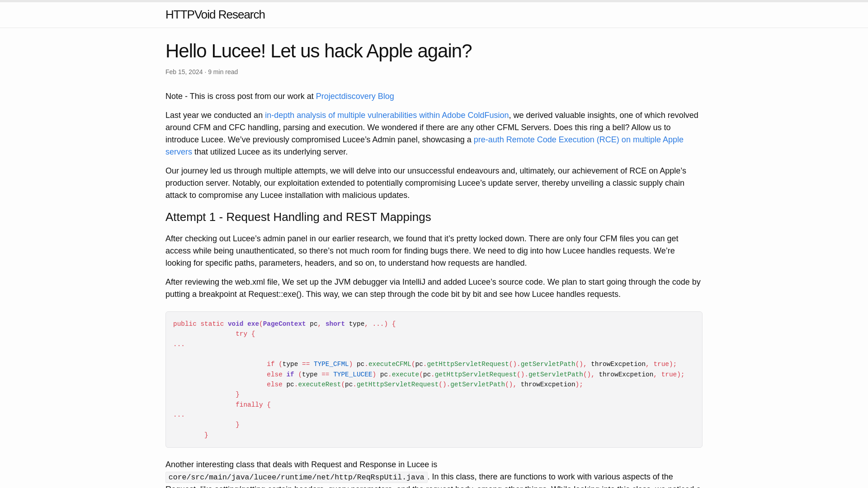The width and height of the screenshot is (868, 488).
Task: Click the Attempt 1 Request Handling heading
Action: 298,217
